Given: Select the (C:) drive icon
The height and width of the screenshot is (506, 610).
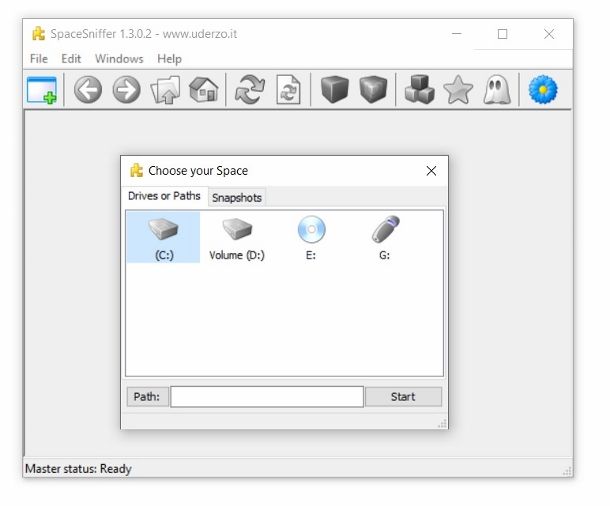Looking at the screenshot, I should (x=163, y=237).
